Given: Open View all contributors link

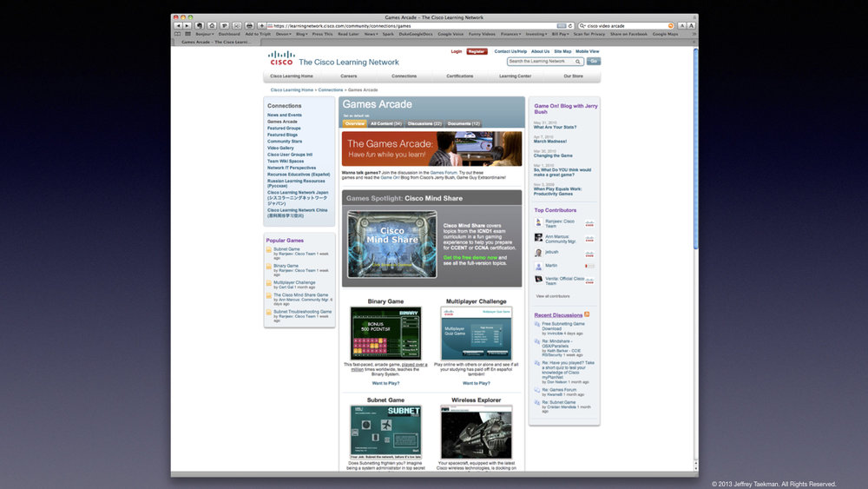Looking at the screenshot, I should (552, 296).
